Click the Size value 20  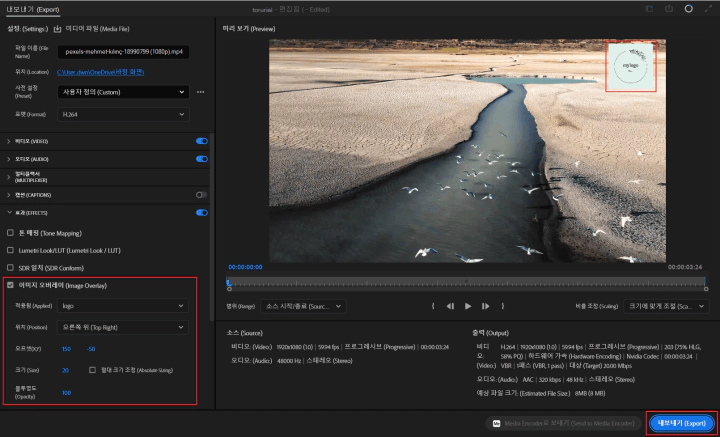pyautogui.click(x=65, y=370)
